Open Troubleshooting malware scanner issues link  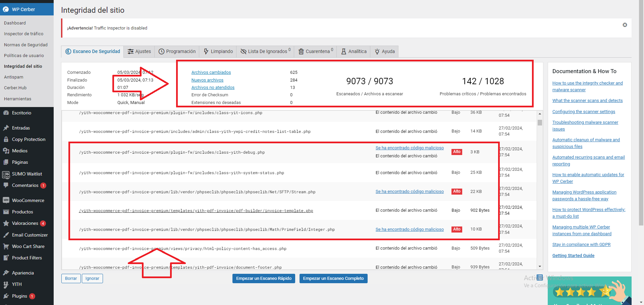click(x=585, y=125)
